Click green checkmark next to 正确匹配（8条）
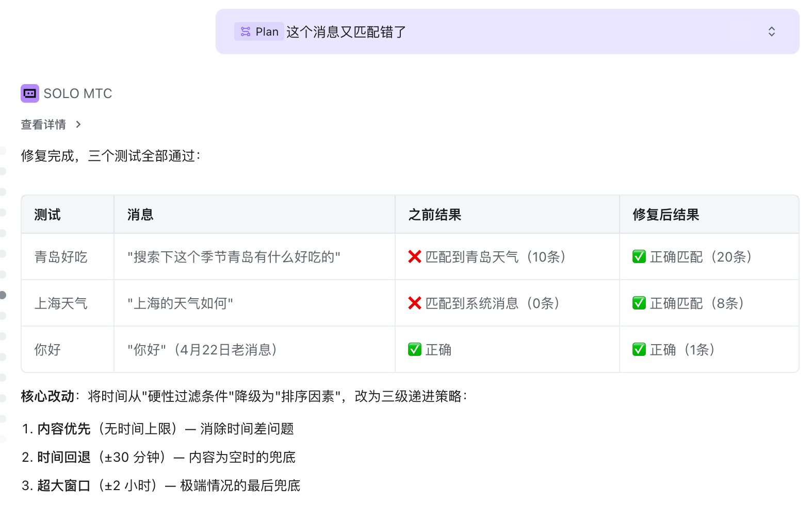The width and height of the screenshot is (812, 519). (x=639, y=303)
